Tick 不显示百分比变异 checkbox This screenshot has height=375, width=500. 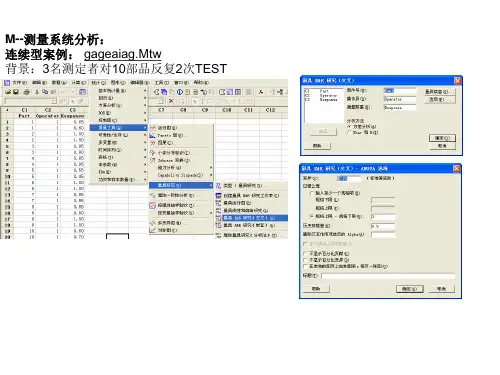[x=305, y=260]
